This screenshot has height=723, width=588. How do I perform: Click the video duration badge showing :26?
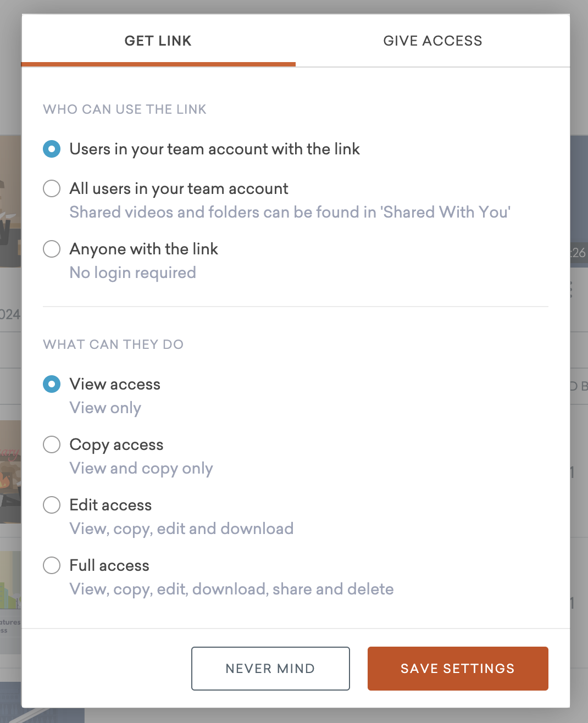(x=579, y=253)
